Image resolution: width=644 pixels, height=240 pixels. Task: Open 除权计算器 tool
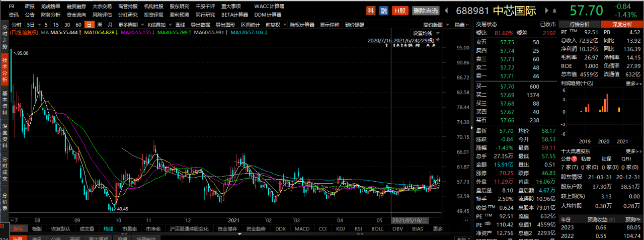click(302, 24)
